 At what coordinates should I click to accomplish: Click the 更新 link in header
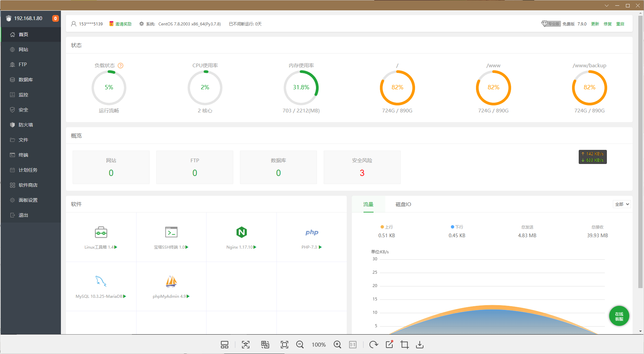[x=595, y=24]
